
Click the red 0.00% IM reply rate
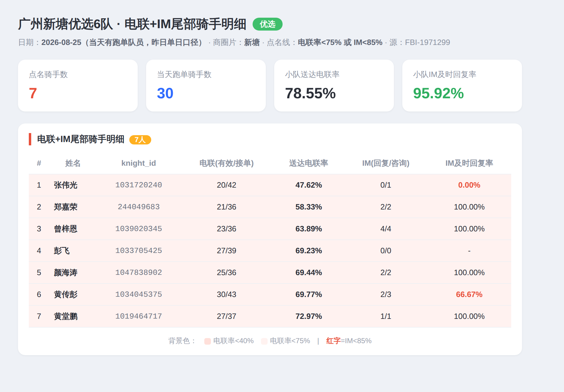point(469,185)
